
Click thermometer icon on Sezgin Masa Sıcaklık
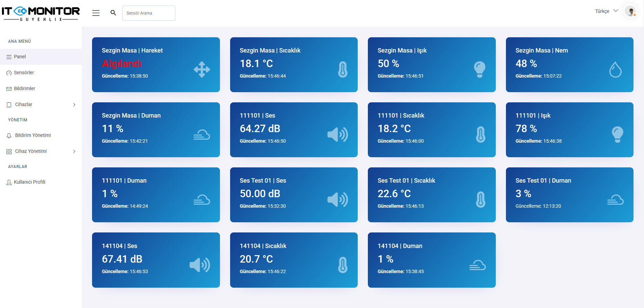[342, 69]
